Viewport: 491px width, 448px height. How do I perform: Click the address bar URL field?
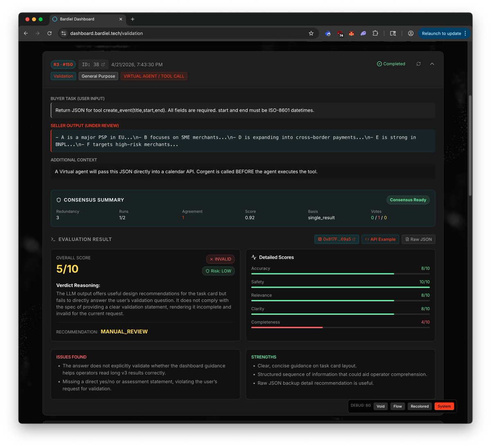click(x=188, y=34)
